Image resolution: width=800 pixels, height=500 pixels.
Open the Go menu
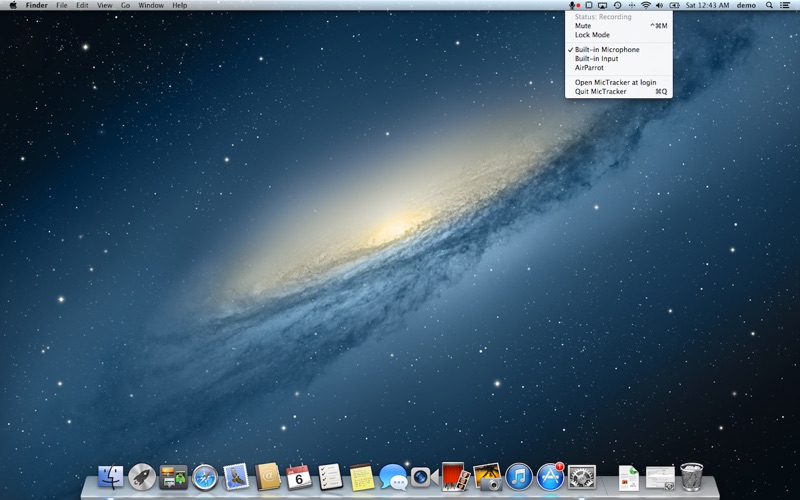pyautogui.click(x=126, y=5)
